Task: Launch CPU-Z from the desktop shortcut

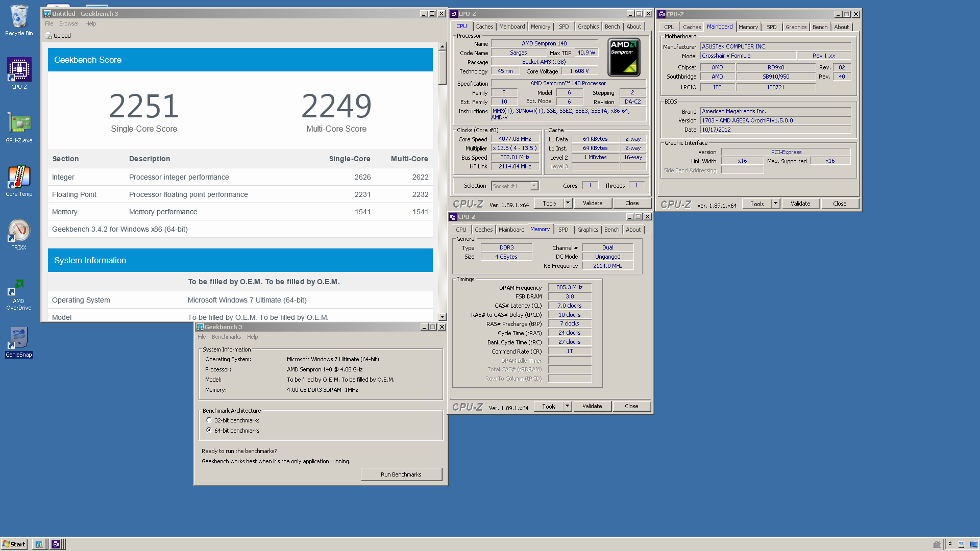Action: (x=19, y=73)
